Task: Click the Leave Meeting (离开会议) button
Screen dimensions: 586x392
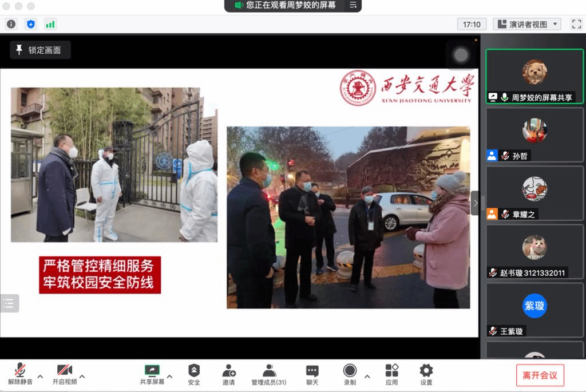Action: [x=540, y=375]
